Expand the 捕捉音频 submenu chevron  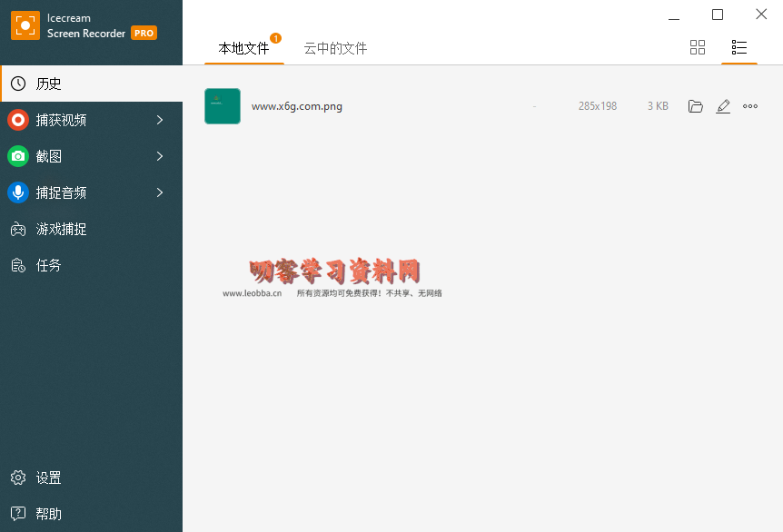tap(160, 192)
